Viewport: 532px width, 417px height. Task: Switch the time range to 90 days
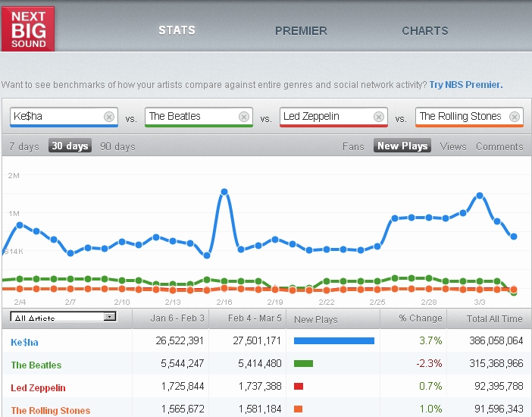(x=117, y=146)
